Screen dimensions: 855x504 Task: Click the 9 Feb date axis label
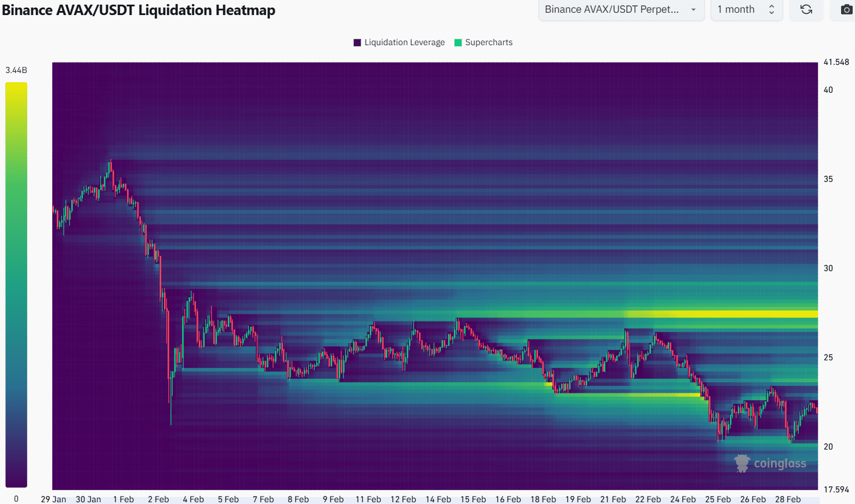[333, 499]
